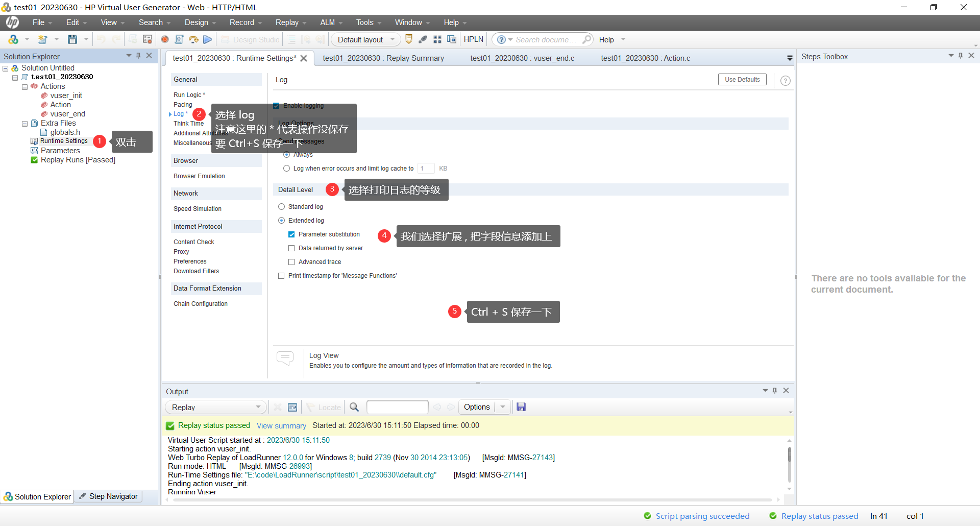This screenshot has width=980, height=526.
Task: Toggle word wrap icon in Output toolbar
Action: click(x=292, y=407)
